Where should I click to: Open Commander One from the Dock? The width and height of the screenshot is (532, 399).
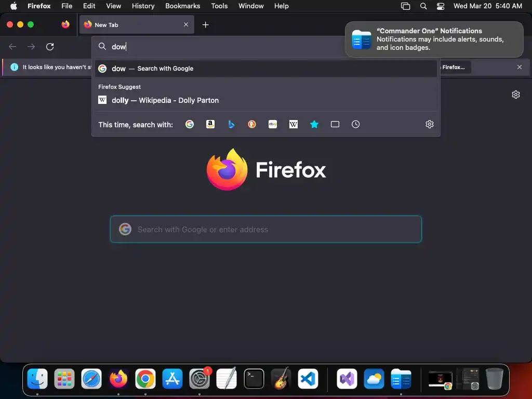click(401, 379)
